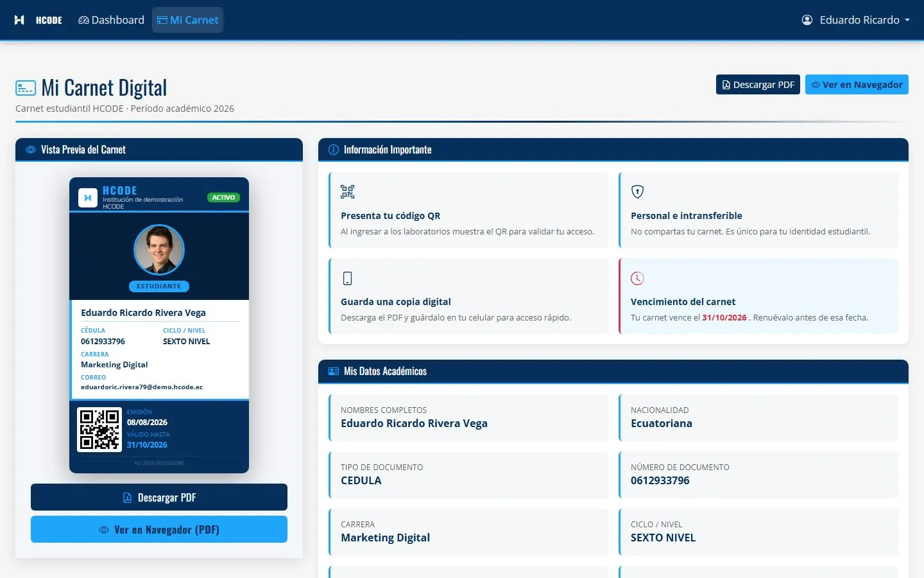Click the subtitle Carnet estudiantil HCODE period text

point(124,109)
